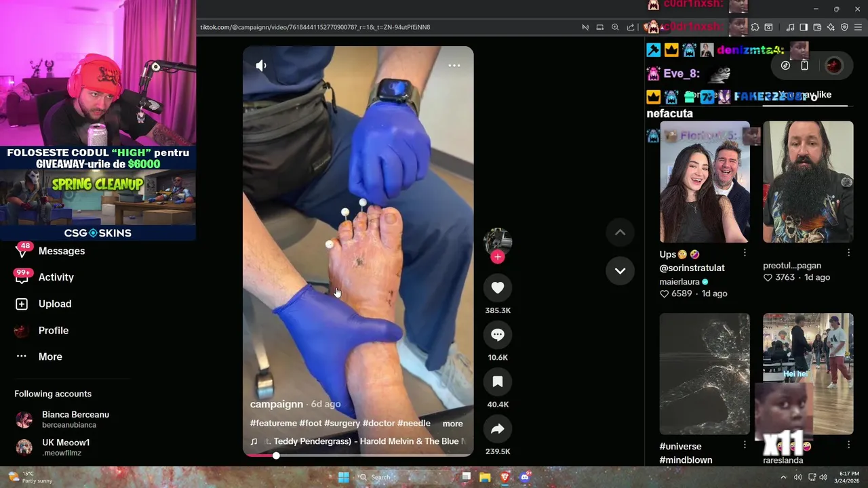Click the share page icon in address bar
This screenshot has width=868, height=488.
[631, 27]
